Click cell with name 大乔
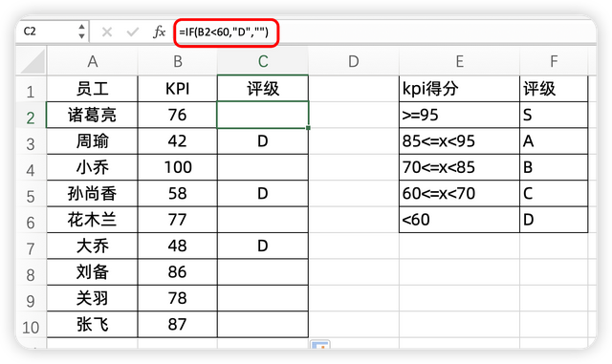Image resolution: width=612 pixels, height=364 pixels. tap(93, 246)
